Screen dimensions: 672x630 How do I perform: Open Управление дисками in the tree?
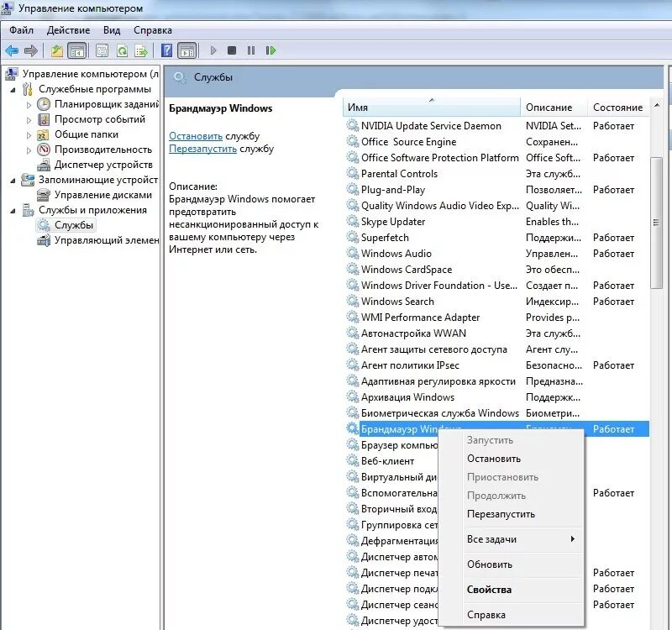(102, 195)
